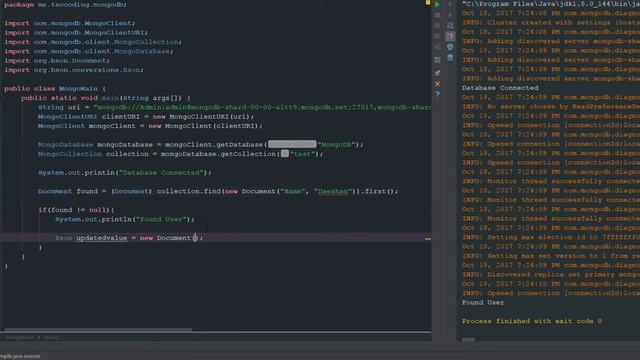Click "test" string in getCollection call
The width and height of the screenshot is (640, 360).
click(x=302, y=154)
